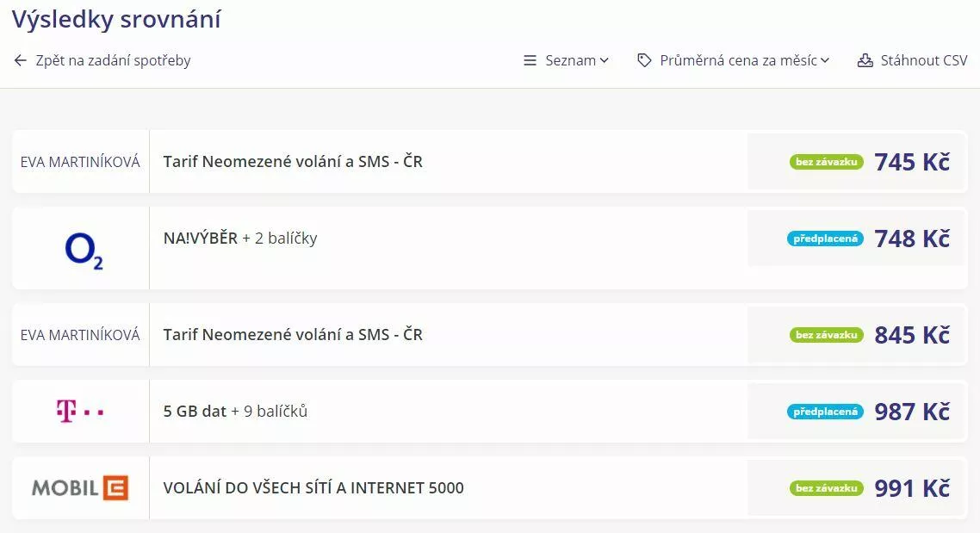The height and width of the screenshot is (533, 980).
Task: Click the MOBIL E operator logo
Action: (x=80, y=488)
